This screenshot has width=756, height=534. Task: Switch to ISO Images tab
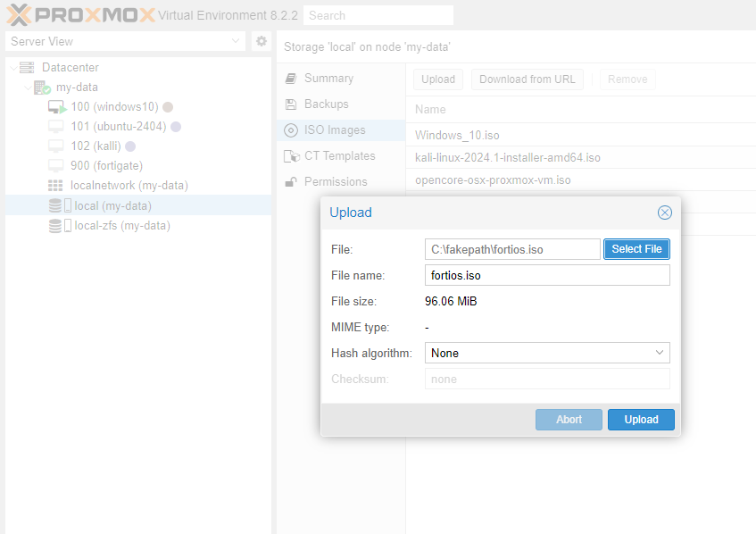click(x=341, y=130)
